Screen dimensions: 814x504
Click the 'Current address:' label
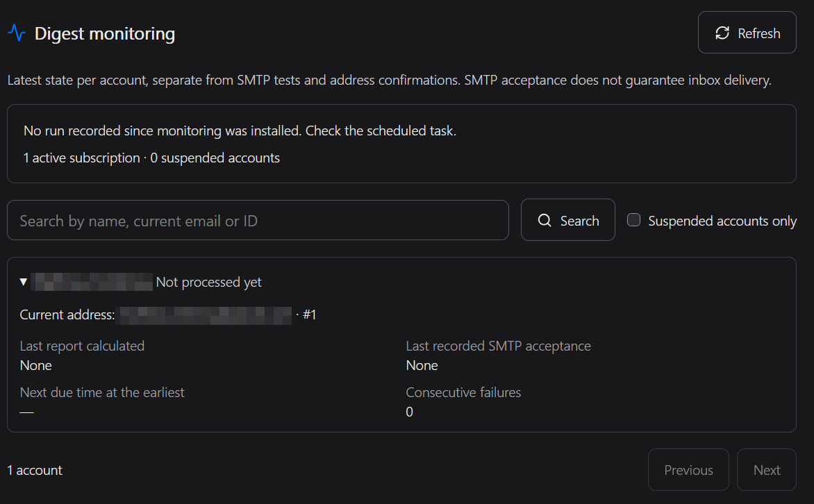pos(67,314)
